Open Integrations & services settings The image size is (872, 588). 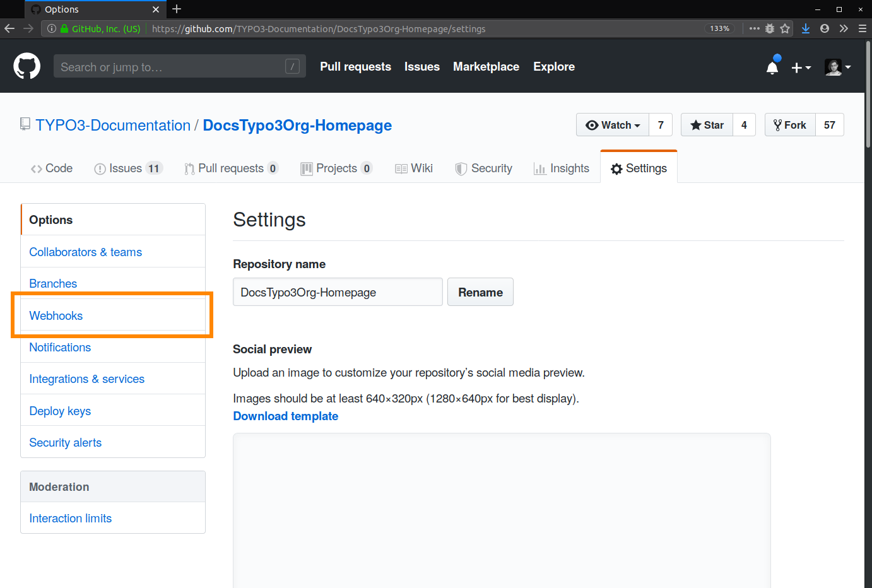click(113, 379)
